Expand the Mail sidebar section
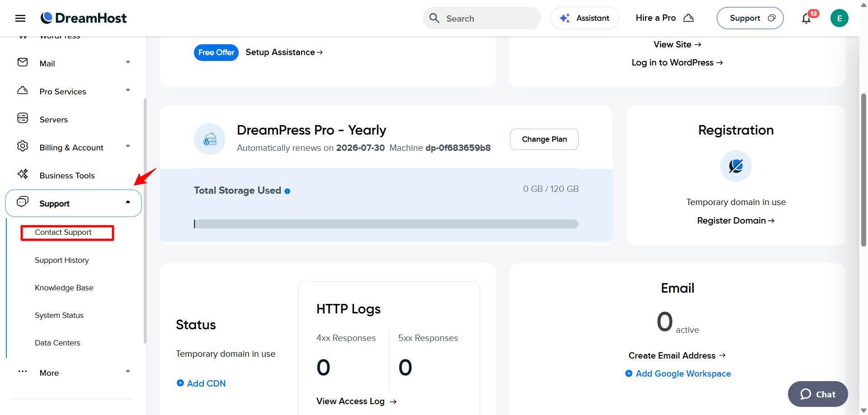 (x=128, y=62)
